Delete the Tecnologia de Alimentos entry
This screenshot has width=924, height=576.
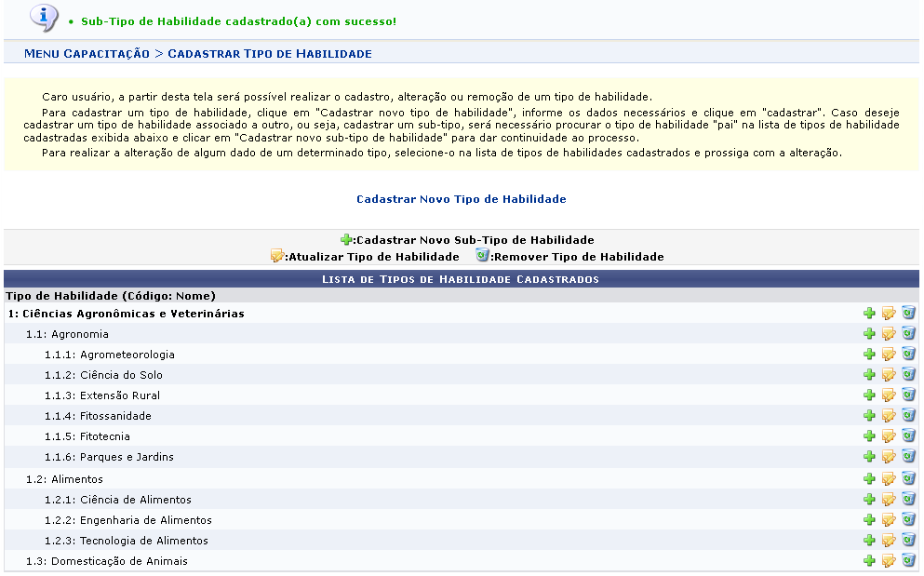(x=908, y=541)
